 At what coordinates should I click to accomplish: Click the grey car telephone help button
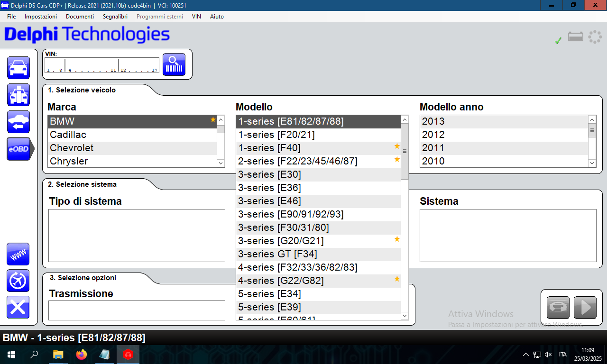point(558,308)
